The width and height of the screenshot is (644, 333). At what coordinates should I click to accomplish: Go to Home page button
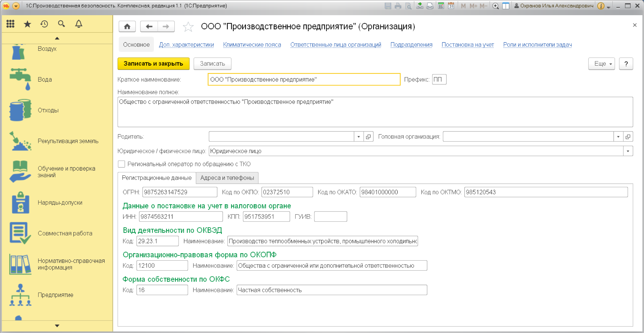[127, 26]
